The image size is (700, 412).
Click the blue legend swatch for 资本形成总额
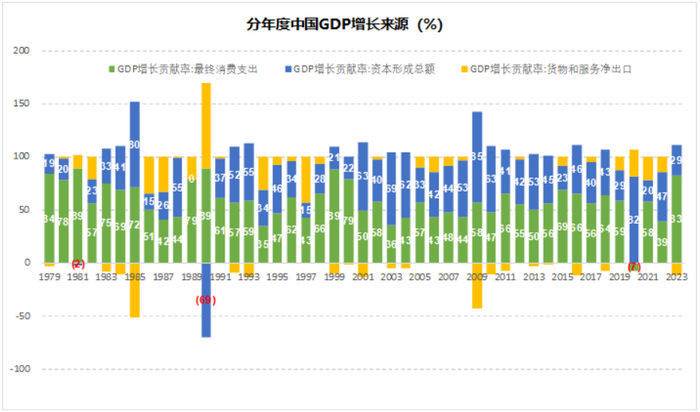[288, 69]
